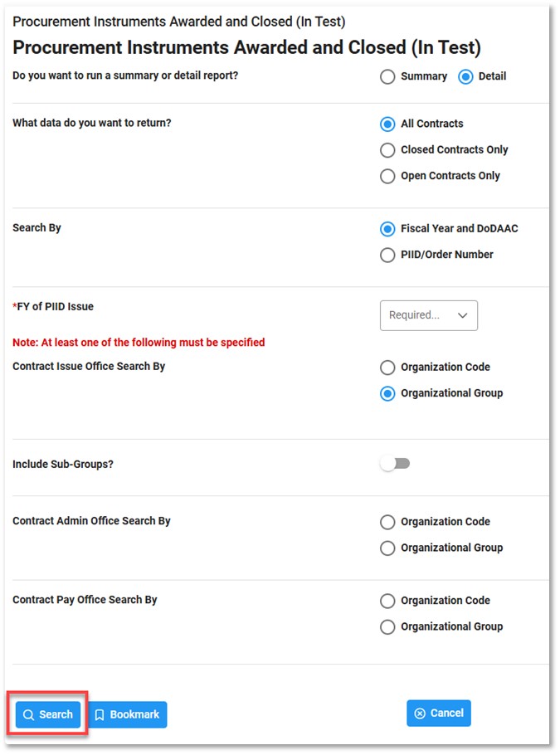Select the Summary report option

coord(387,76)
